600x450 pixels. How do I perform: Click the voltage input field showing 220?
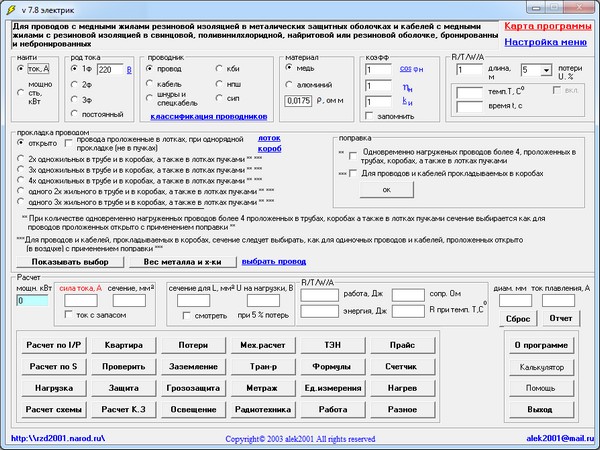[x=109, y=70]
